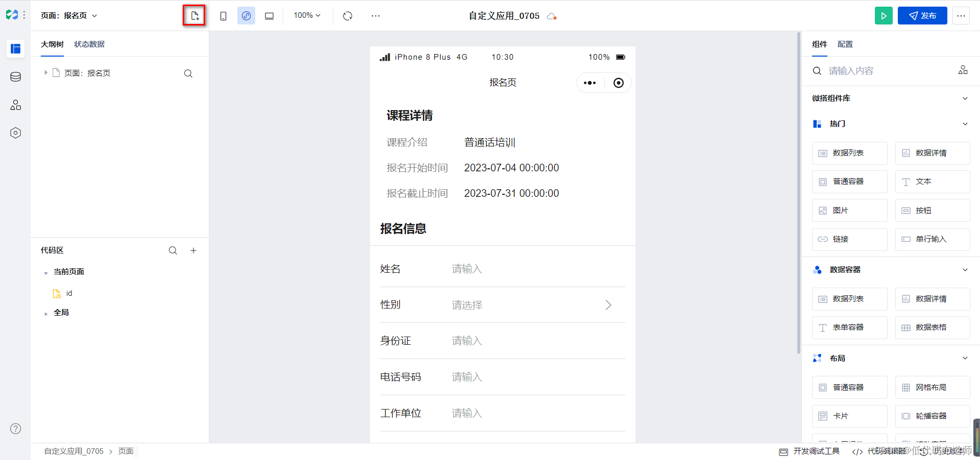Screen dimensions: 980x460
Task: Open 开发调试工具 in the bottom bar
Action: tap(810, 451)
